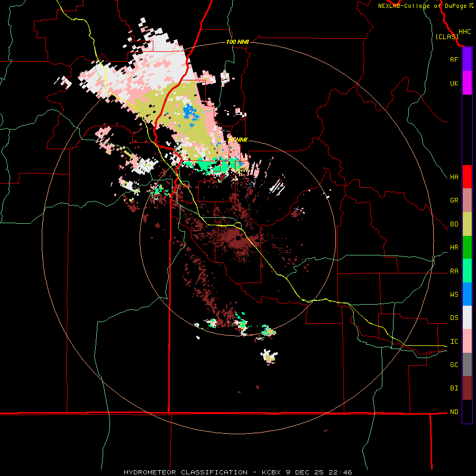Click the "HHC" product label

(465, 32)
